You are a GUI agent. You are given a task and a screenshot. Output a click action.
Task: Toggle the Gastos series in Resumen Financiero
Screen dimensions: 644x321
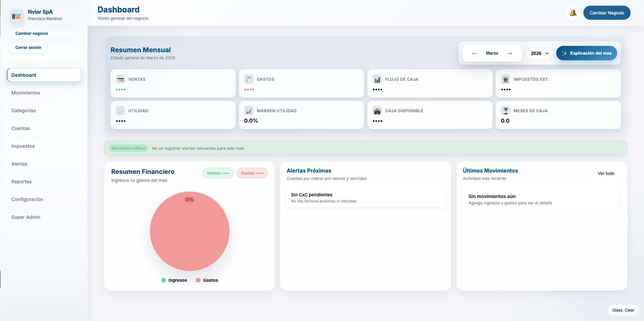point(252,173)
